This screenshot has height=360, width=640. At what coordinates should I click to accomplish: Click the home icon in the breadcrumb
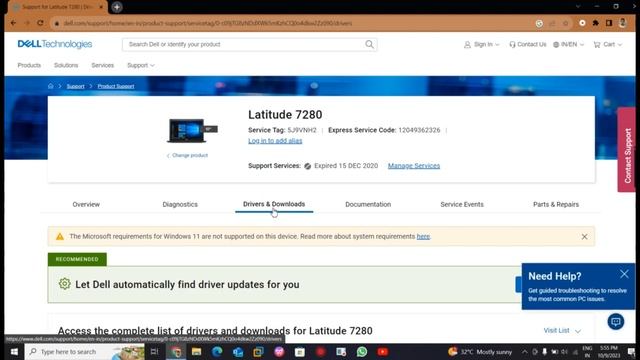pyautogui.click(x=51, y=86)
